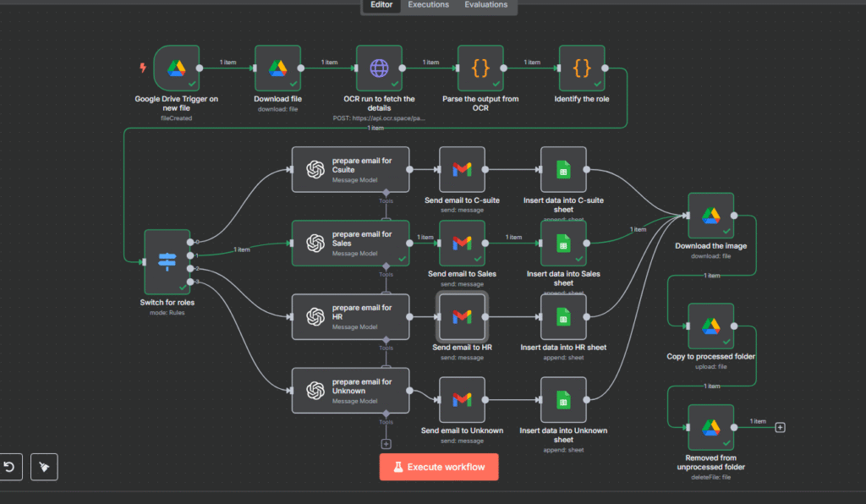Open the Copy to processed folder node
This screenshot has height=504, width=866.
click(710, 326)
